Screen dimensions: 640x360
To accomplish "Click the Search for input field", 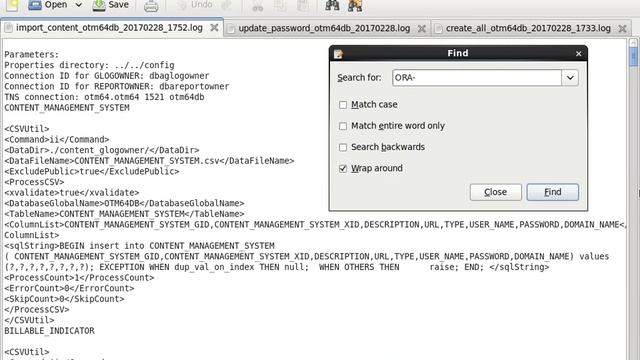I will point(477,78).
